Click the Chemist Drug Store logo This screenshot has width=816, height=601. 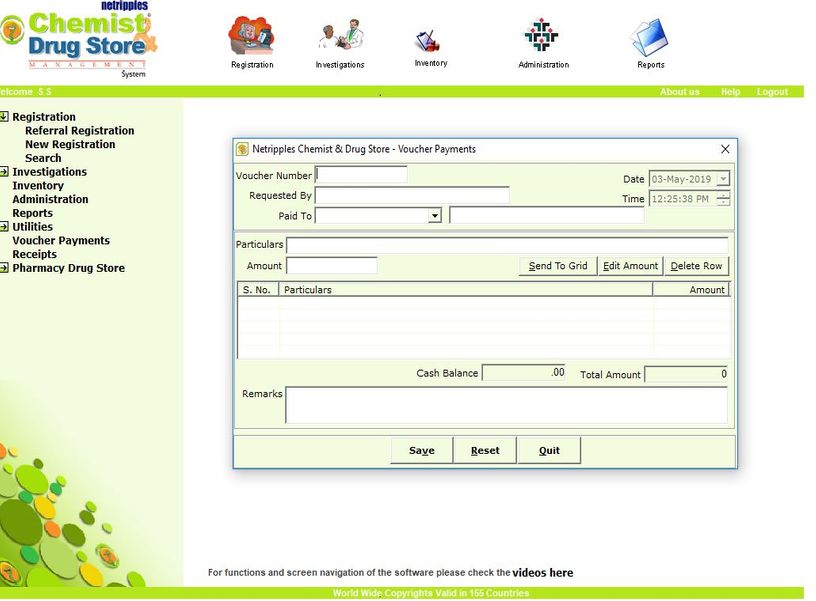coord(78,40)
